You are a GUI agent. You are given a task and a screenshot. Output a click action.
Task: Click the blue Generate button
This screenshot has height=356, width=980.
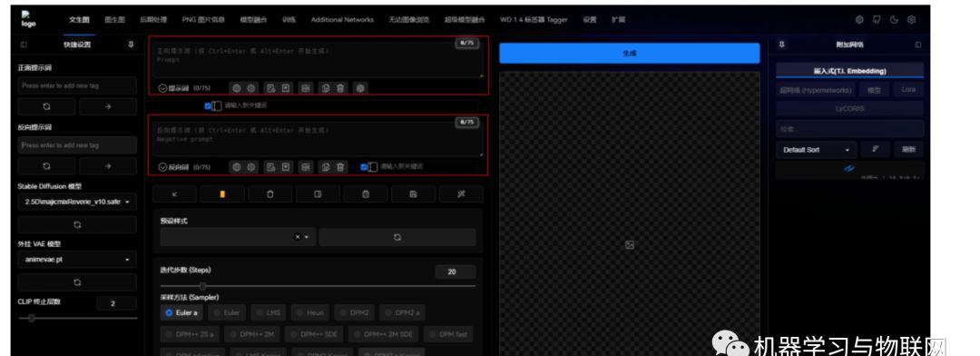[x=630, y=54]
